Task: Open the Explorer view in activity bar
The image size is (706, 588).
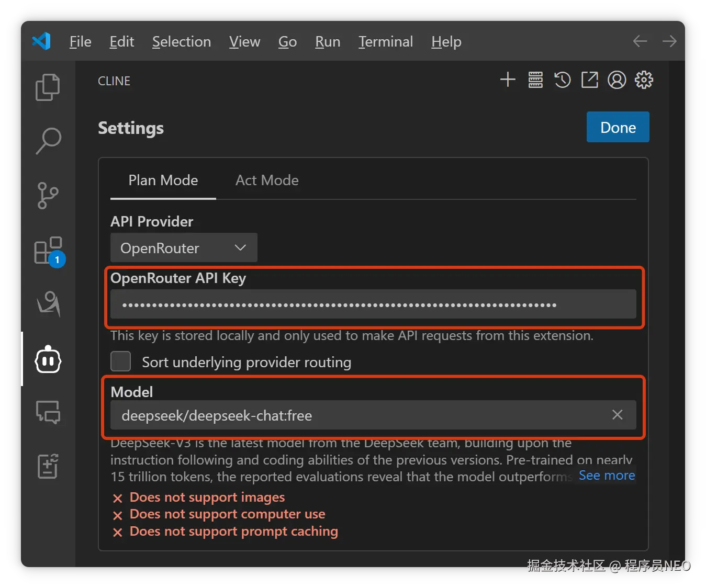Action: click(x=48, y=87)
